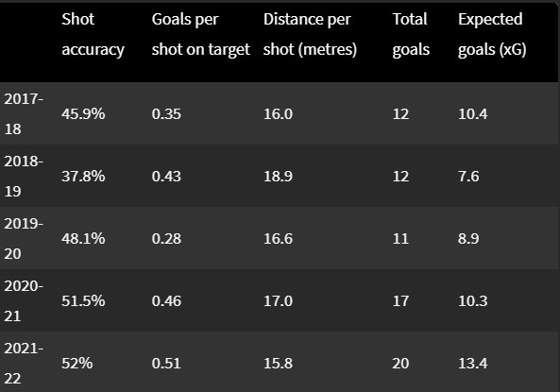Click the Shot accuracy column header

tap(93, 35)
